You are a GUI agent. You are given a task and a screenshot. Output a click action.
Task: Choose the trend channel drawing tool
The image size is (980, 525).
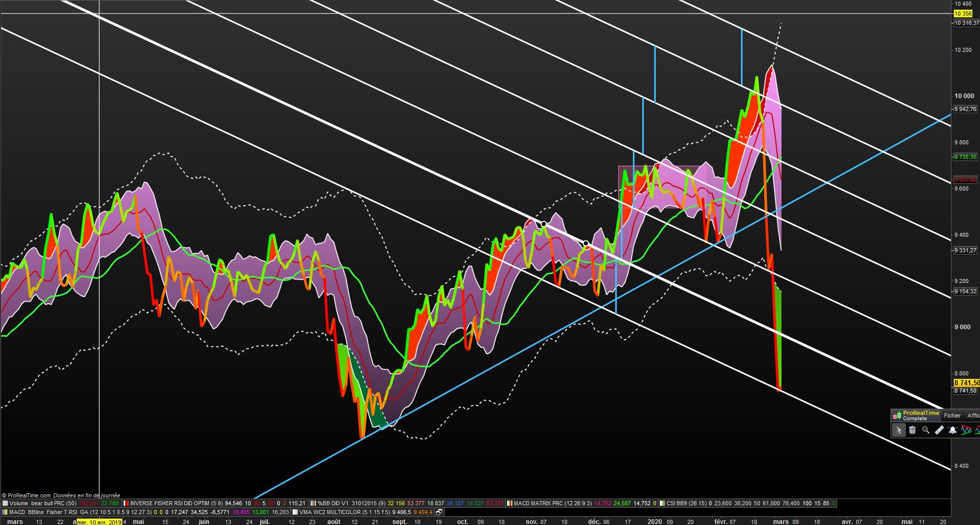[x=966, y=430]
